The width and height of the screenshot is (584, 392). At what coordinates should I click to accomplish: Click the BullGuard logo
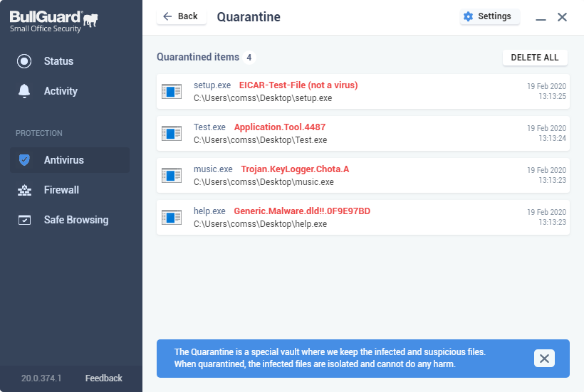[53, 21]
